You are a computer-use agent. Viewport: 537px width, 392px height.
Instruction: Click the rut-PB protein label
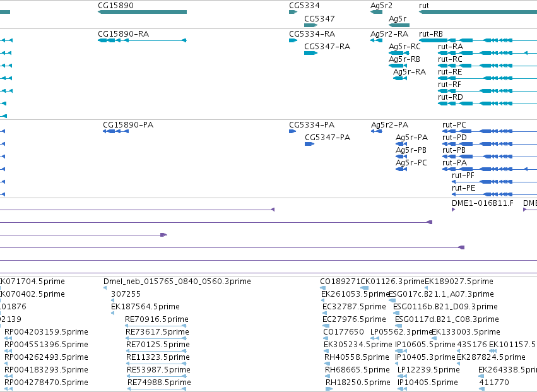click(454, 150)
